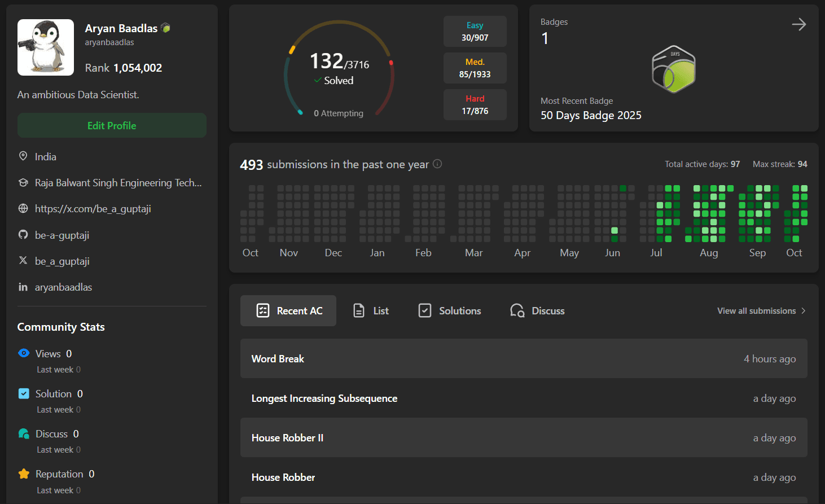Click the India location pin icon
Screen dimensions: 825x504
coord(23,156)
